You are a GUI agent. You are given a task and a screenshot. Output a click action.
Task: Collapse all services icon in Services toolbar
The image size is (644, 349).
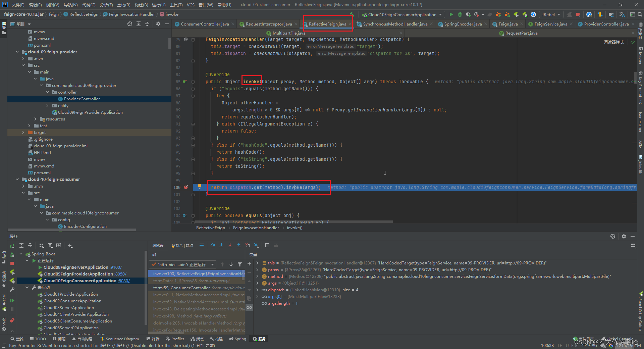click(30, 246)
